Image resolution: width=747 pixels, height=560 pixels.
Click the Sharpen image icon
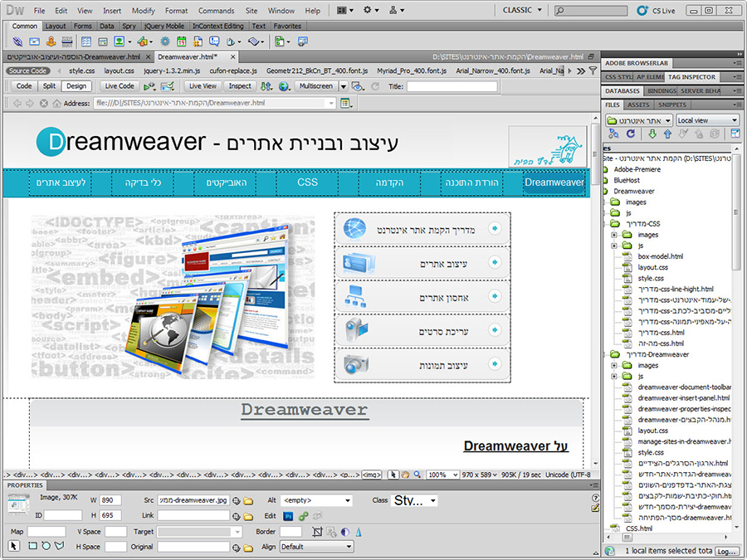(359, 532)
